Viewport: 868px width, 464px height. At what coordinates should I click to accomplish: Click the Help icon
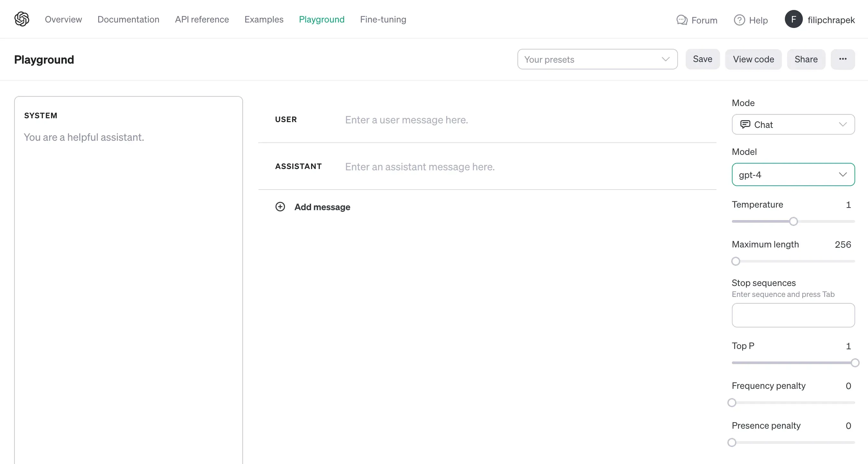pyautogui.click(x=740, y=19)
